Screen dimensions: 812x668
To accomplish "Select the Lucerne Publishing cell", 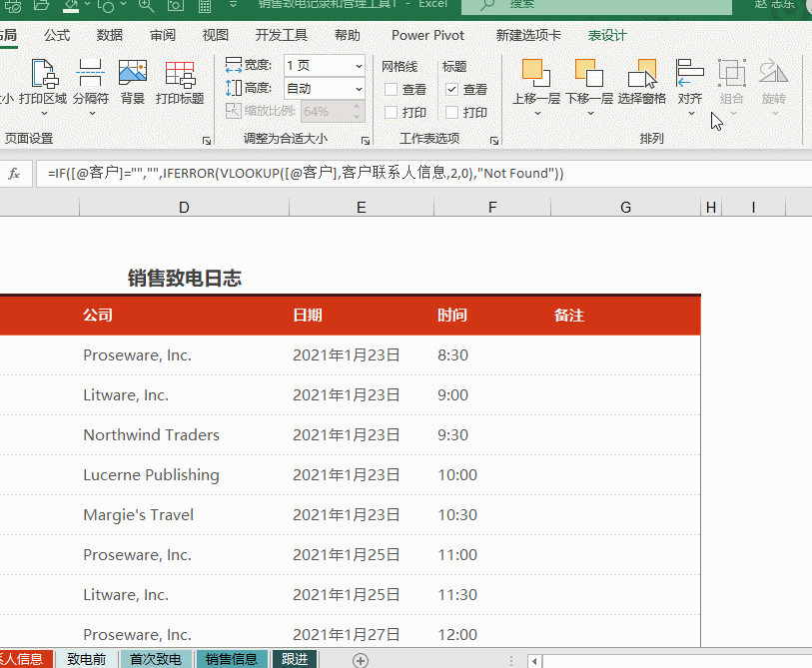I will (x=184, y=475).
